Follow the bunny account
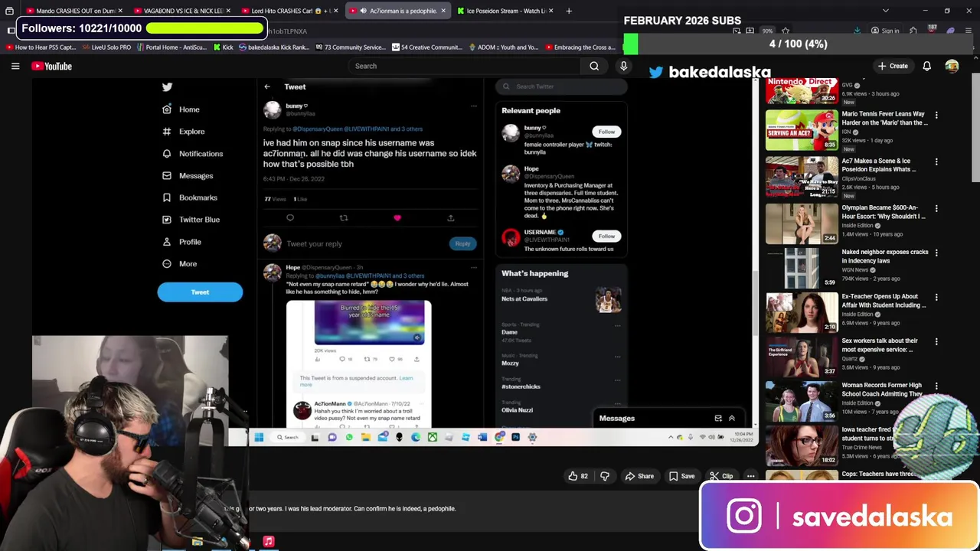The width and height of the screenshot is (980, 551). (x=606, y=132)
